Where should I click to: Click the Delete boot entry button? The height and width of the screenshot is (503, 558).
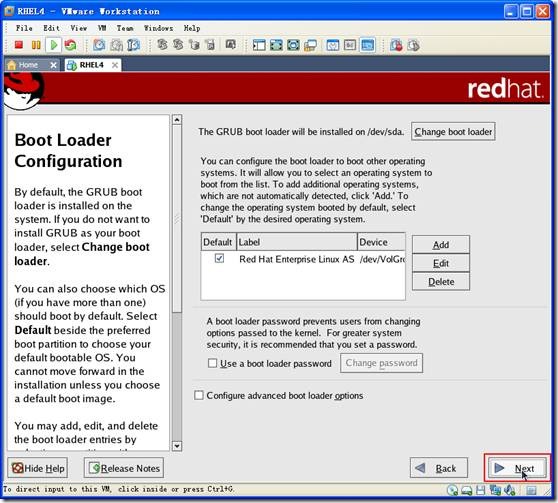click(441, 282)
